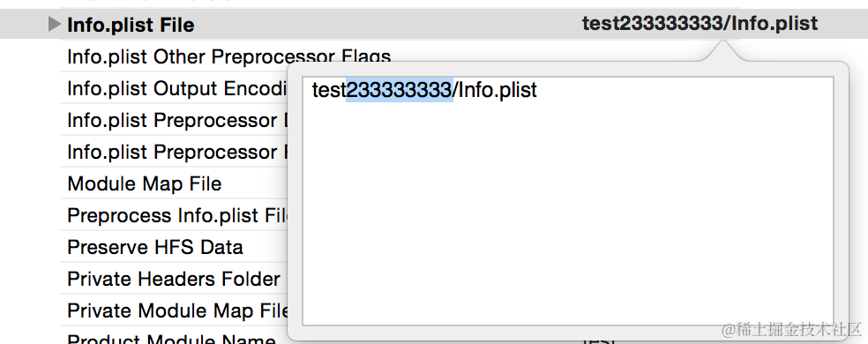Viewport: 868px width, 344px height.
Task: Select the Preserve HFS Data setting
Action: click(155, 247)
